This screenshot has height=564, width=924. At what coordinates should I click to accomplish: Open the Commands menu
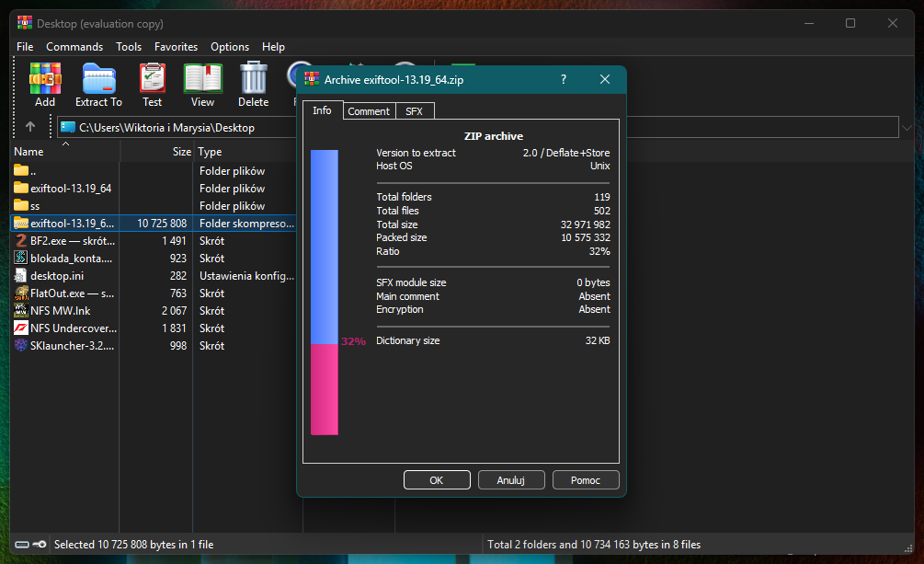(x=74, y=47)
